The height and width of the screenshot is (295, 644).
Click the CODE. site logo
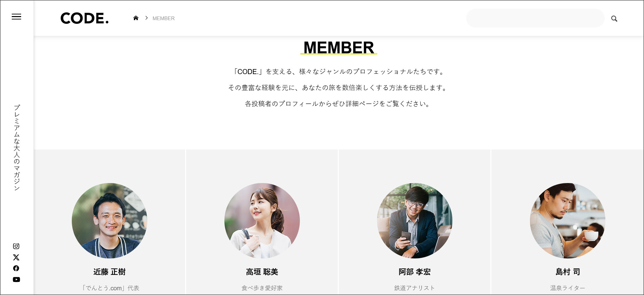point(85,18)
